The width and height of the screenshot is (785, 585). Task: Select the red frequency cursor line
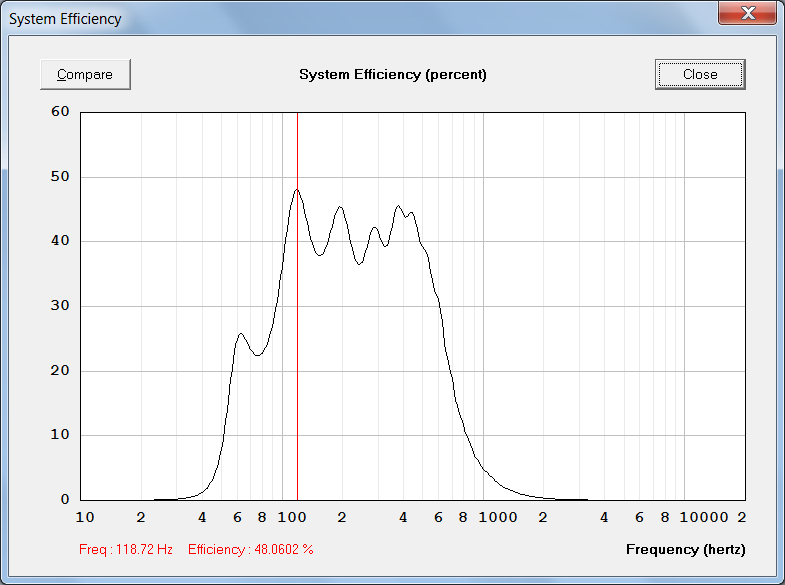pos(297,306)
